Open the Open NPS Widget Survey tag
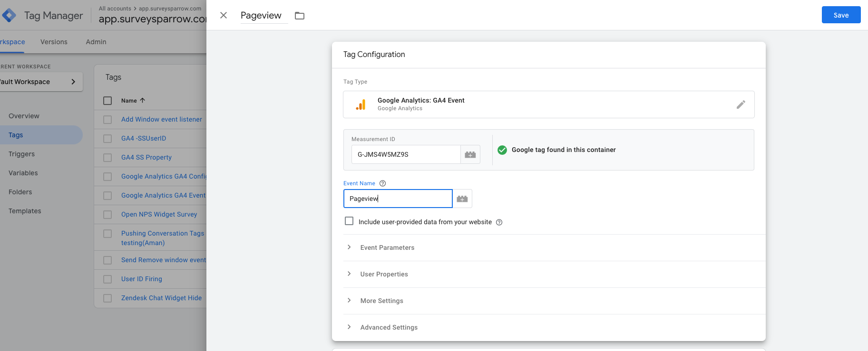Screen dimensions: 868x351 coord(159,214)
